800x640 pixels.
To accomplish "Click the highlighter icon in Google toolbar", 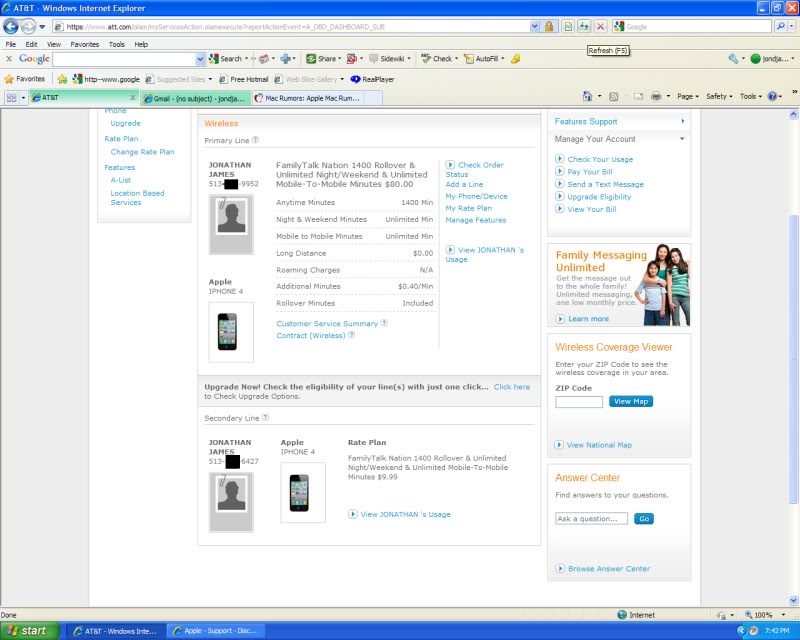I will coord(515,59).
